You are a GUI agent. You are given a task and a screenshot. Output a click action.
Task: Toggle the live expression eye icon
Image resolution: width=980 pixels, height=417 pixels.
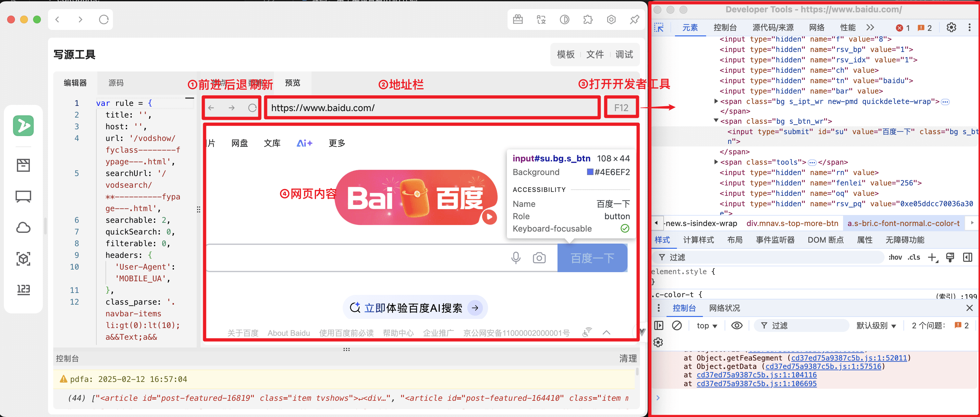pyautogui.click(x=737, y=326)
